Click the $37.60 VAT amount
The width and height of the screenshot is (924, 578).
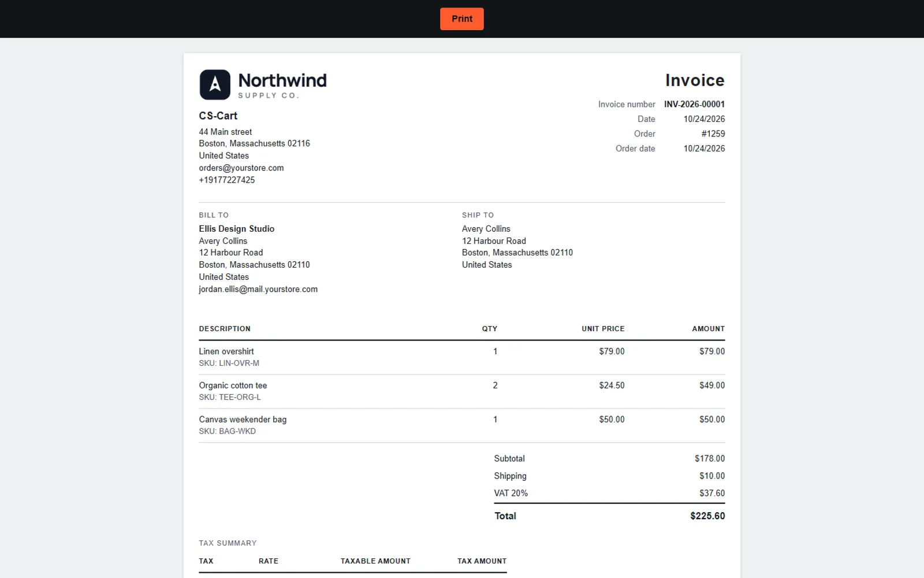point(712,493)
